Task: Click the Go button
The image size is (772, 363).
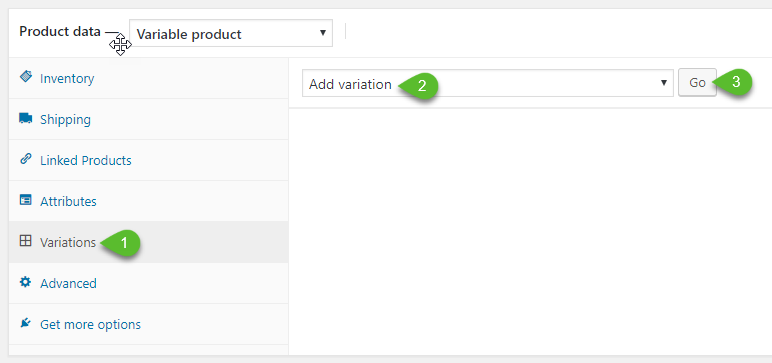Action: 697,83
